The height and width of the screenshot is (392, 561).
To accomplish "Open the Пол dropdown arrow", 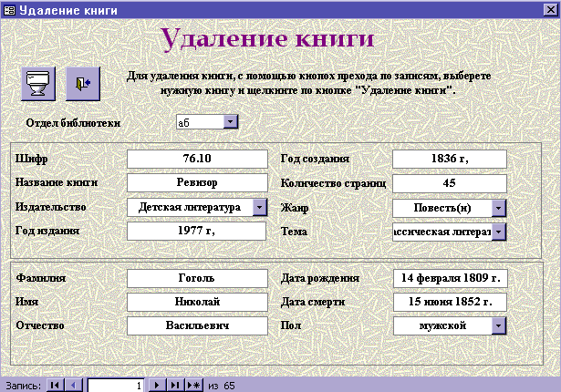I will click(x=499, y=325).
